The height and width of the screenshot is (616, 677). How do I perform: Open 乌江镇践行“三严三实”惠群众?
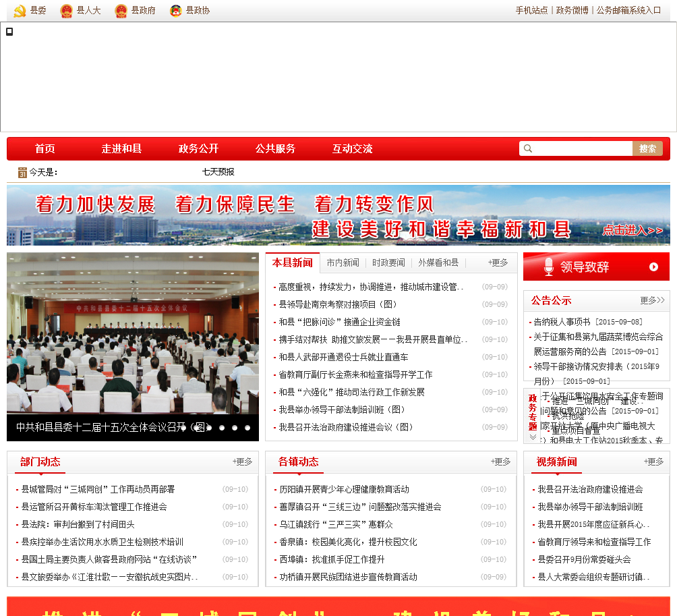(336, 524)
